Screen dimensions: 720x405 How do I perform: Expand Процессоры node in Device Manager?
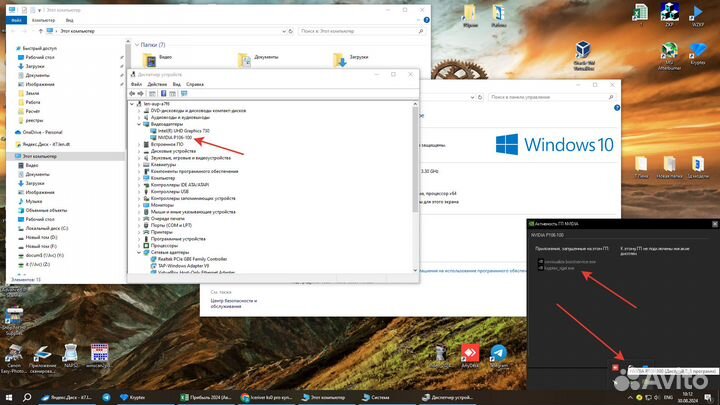[x=139, y=246]
